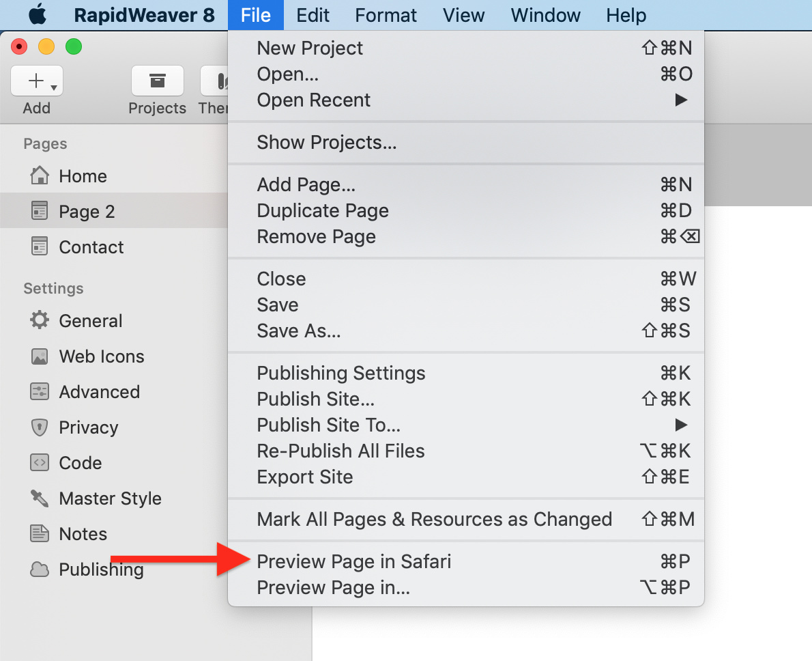Select the Home page house icon
The width and height of the screenshot is (812, 661).
[x=40, y=175]
